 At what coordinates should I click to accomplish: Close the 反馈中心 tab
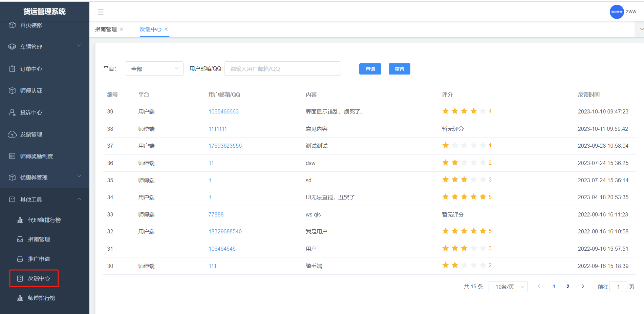[x=166, y=29]
